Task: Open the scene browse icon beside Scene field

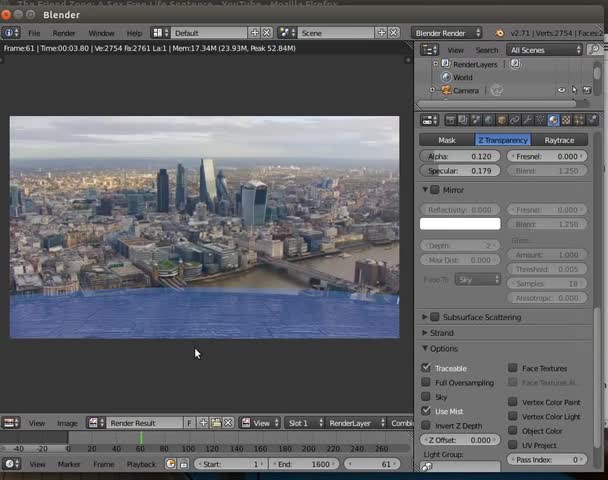Action: [287, 33]
